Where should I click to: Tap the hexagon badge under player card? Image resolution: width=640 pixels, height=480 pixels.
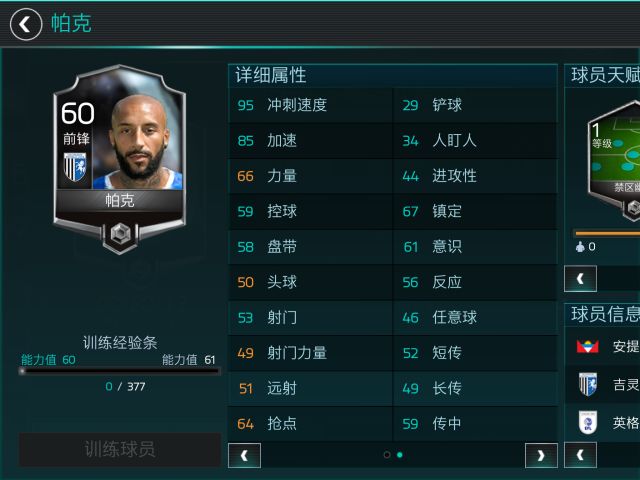[120, 234]
